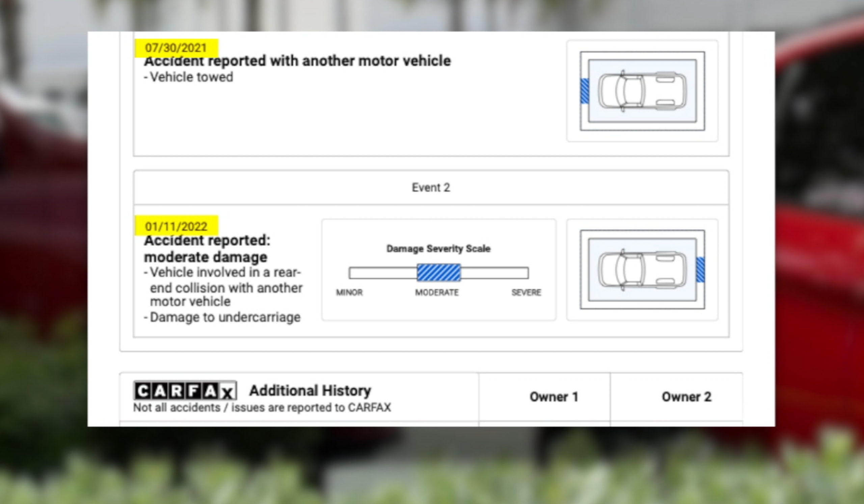This screenshot has height=504, width=864.
Task: Select the MODERATE severity option
Action: pyautogui.click(x=437, y=292)
